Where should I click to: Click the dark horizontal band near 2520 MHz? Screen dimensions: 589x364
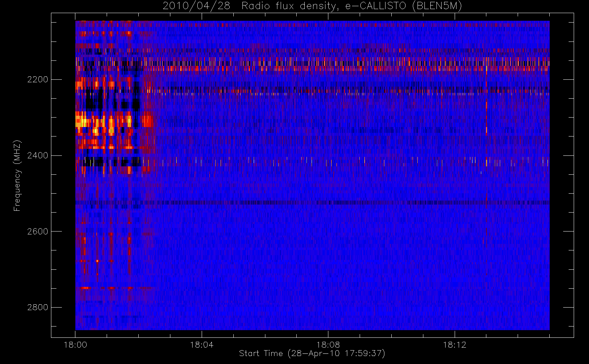(x=312, y=202)
